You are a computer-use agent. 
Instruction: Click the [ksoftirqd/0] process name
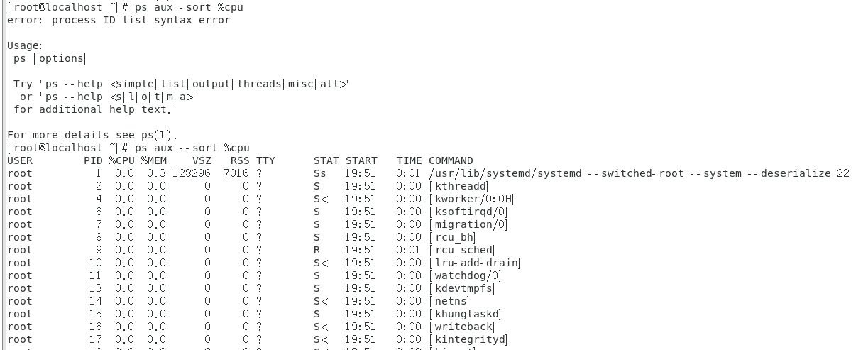point(468,212)
